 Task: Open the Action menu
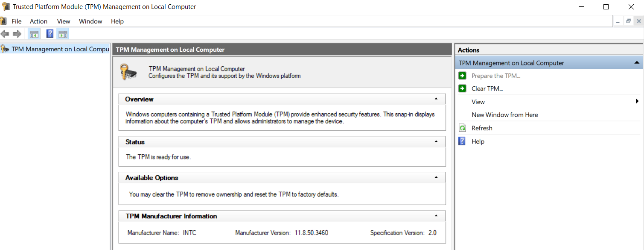38,21
